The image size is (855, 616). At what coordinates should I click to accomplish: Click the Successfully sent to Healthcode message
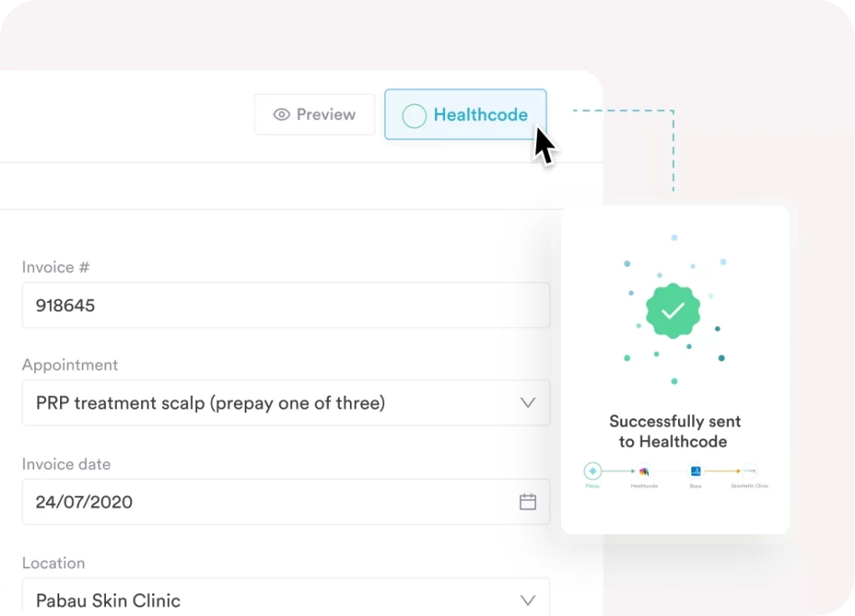pos(675,432)
